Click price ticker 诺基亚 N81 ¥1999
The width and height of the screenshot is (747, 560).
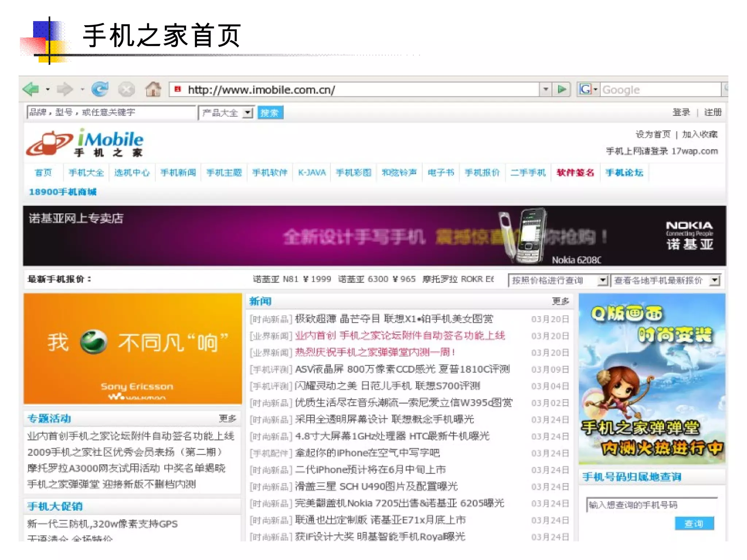pos(292,279)
